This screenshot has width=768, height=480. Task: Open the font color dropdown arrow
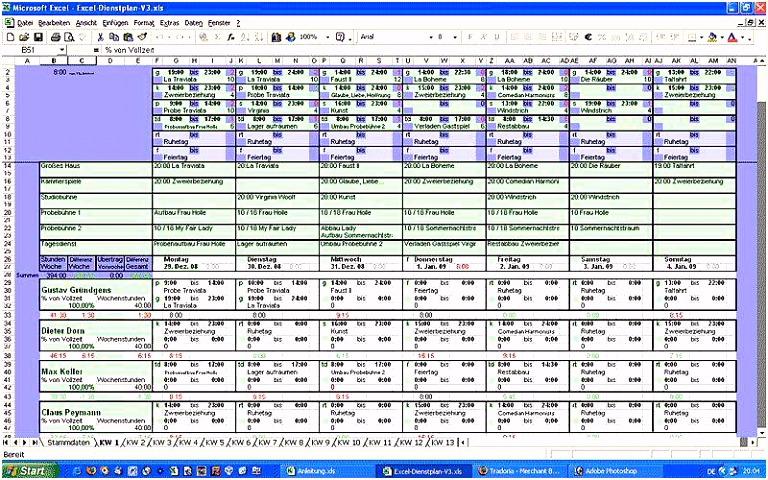click(x=742, y=37)
